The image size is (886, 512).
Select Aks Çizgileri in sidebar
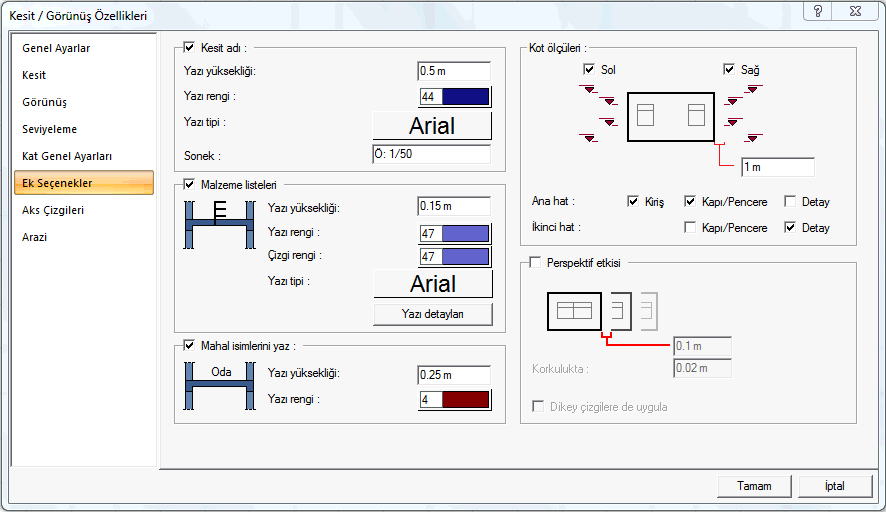click(x=53, y=210)
